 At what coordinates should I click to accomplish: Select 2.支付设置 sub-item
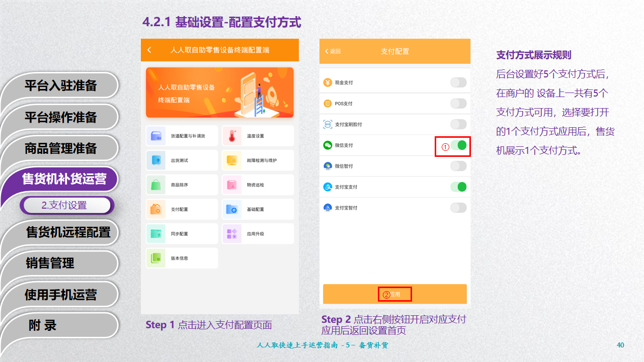click(67, 205)
